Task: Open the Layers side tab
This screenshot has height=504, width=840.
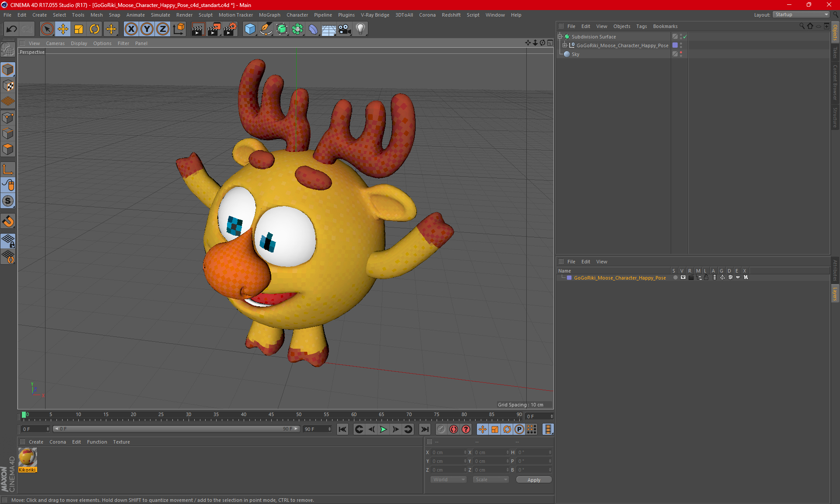Action: click(835, 294)
